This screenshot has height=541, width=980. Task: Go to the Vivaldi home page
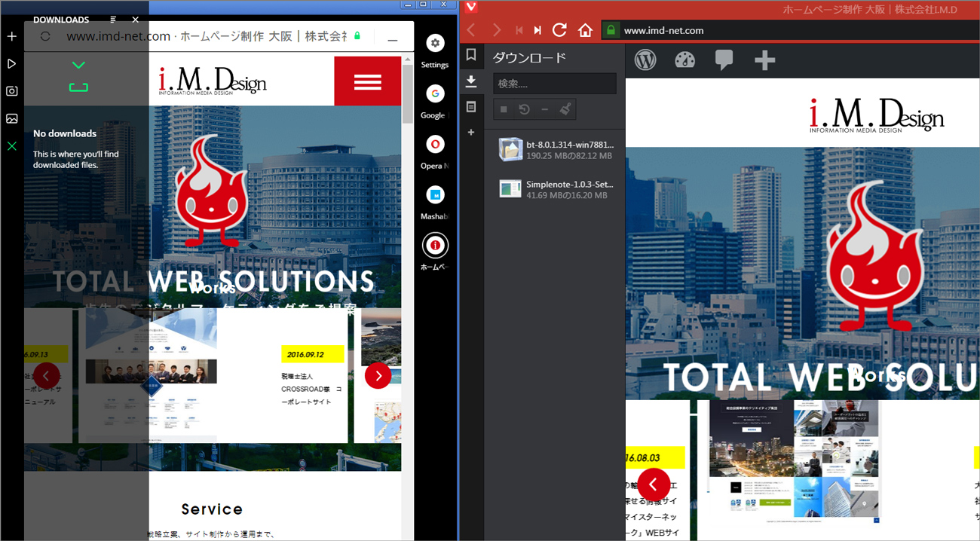pyautogui.click(x=585, y=30)
